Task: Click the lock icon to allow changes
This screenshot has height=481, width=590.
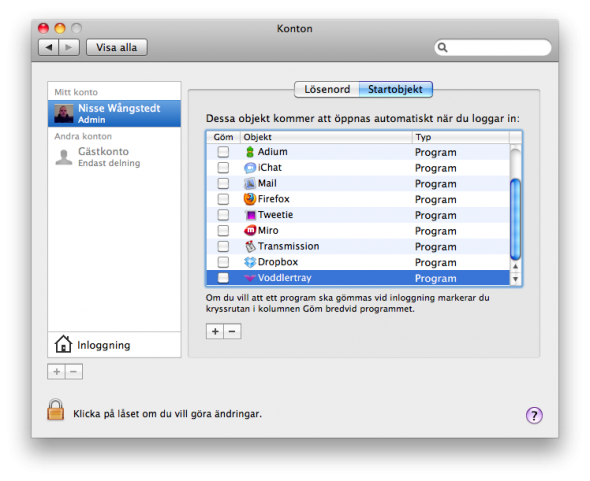Action: 56,409
